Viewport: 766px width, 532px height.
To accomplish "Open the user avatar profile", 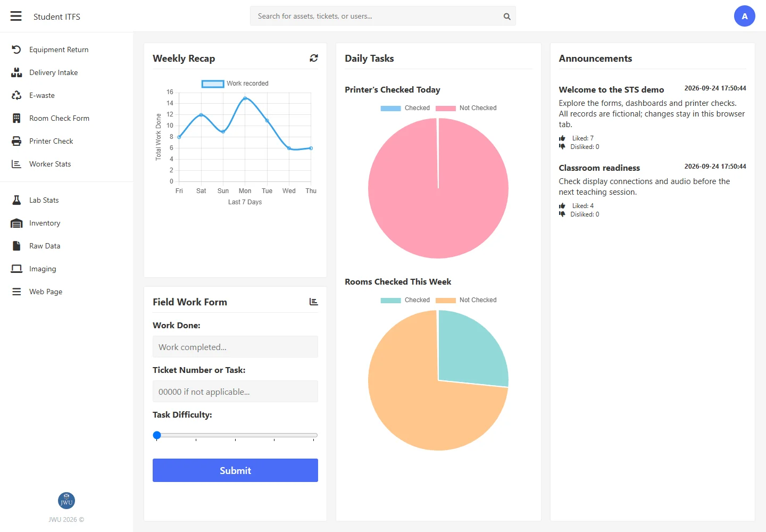I will tap(744, 16).
